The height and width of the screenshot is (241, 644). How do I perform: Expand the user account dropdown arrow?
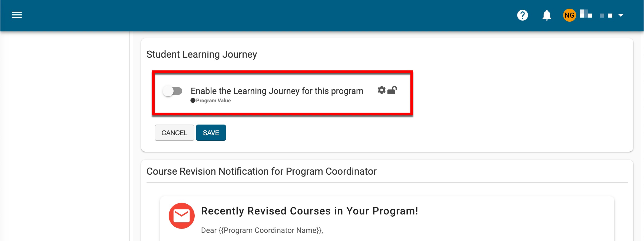pos(621,15)
